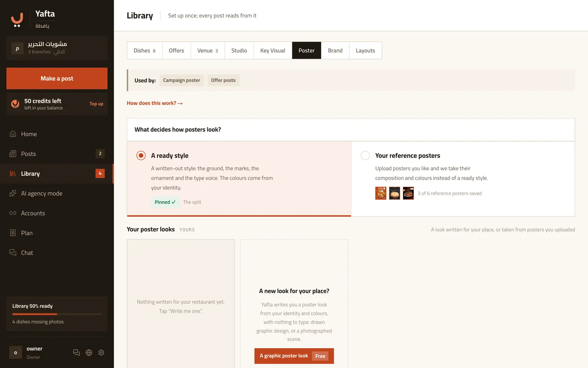The height and width of the screenshot is (368, 588).
Task: Click the 'Top up' credits link
Action: [96, 104]
